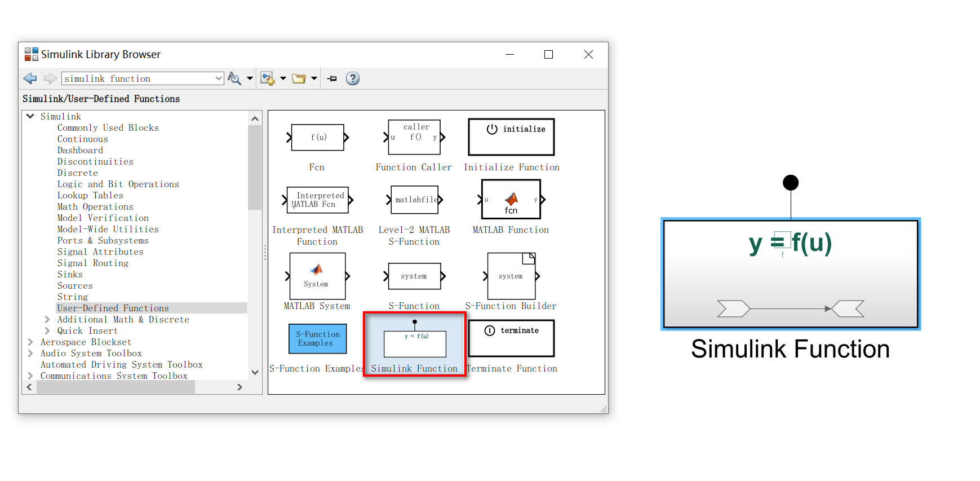This screenshot has width=980, height=481.
Task: Click the tree's horizontal scrollbar thumb
Action: (116, 387)
